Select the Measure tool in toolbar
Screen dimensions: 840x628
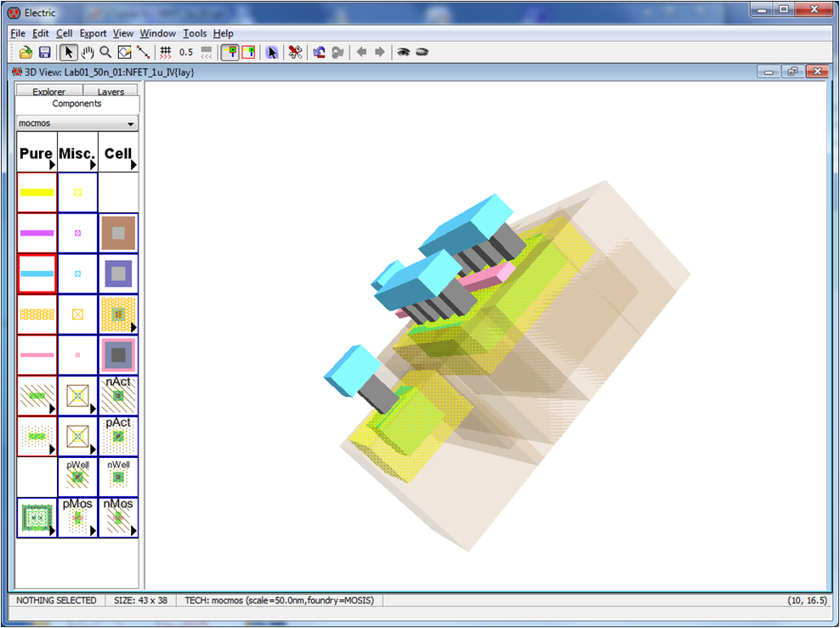pos(143,52)
